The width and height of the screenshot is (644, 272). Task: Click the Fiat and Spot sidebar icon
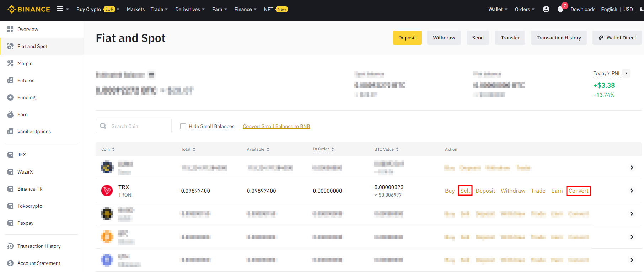(10, 46)
